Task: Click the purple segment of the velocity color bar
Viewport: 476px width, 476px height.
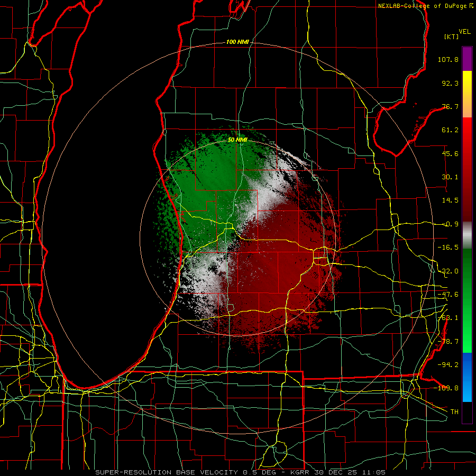Action: pyautogui.click(x=467, y=59)
